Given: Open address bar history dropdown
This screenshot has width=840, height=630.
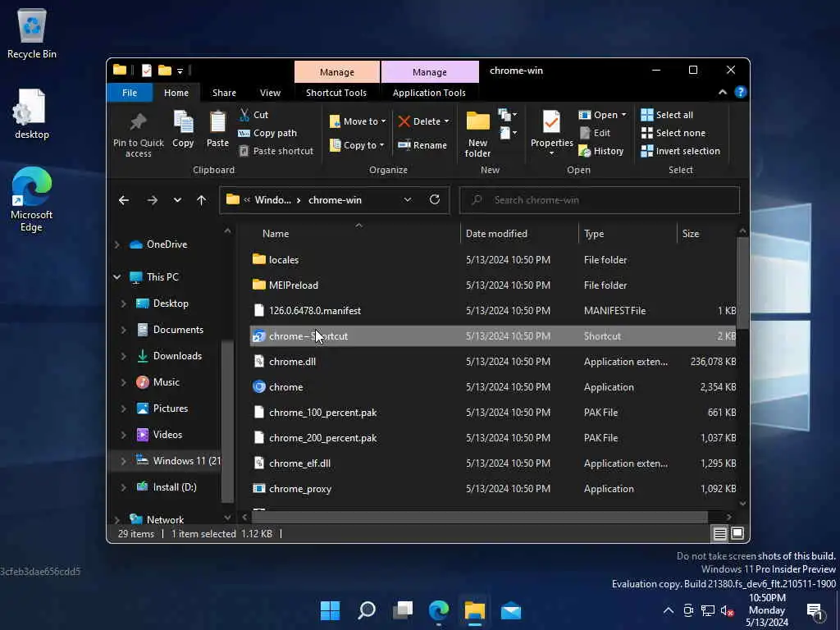Looking at the screenshot, I should pos(407,200).
